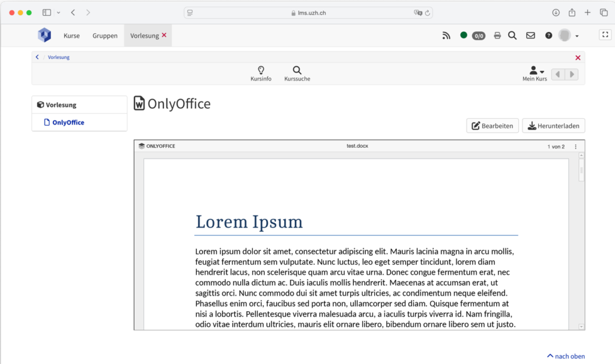Click the Bearbeiten button

[492, 126]
